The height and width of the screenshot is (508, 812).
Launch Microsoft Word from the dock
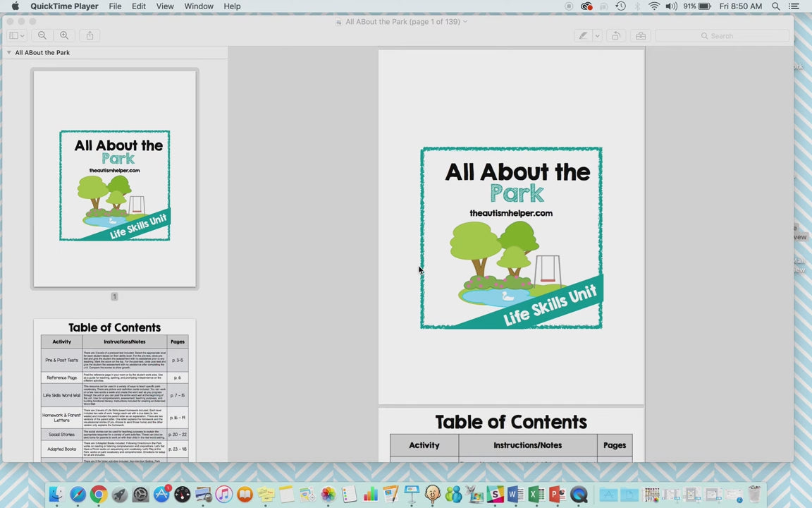point(515,495)
